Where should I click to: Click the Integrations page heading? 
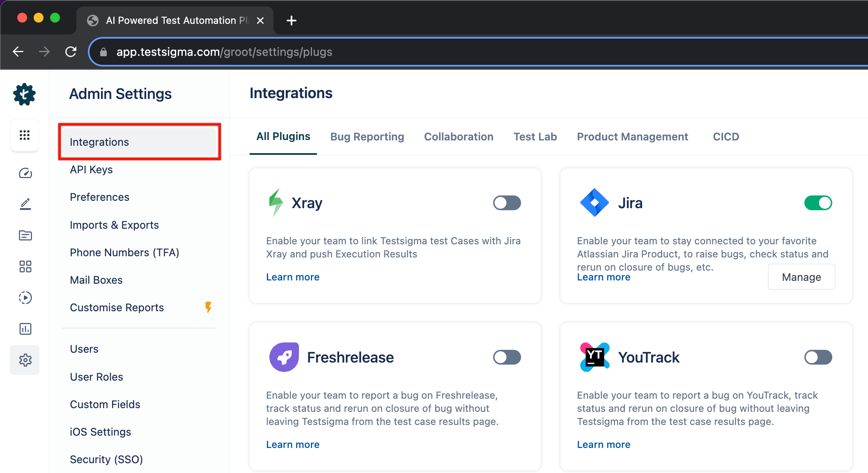tap(291, 93)
